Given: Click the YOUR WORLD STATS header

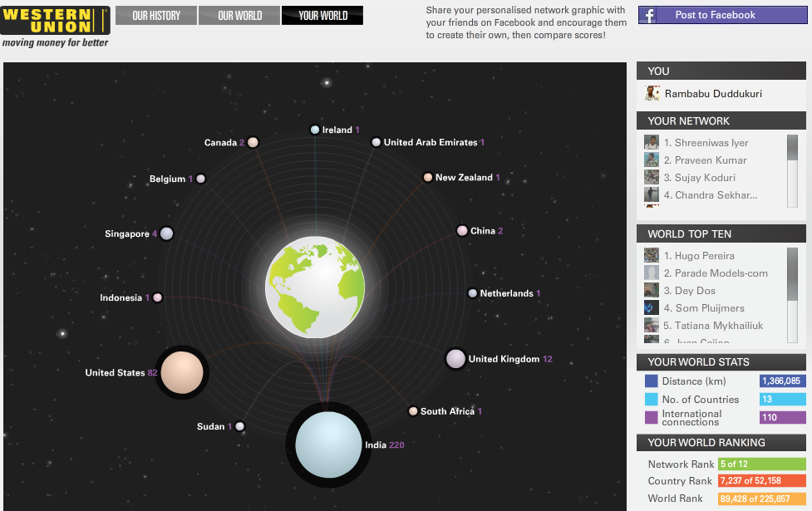Looking at the screenshot, I should click(721, 362).
